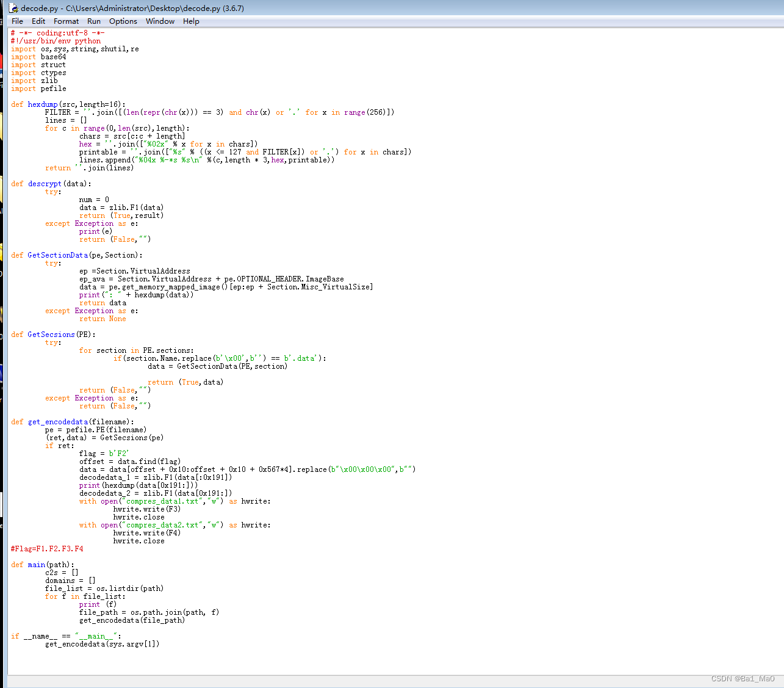Click '(ret,data) = GetSecsions(pe)' line
Viewport: 784px width, 688px height.
pyautogui.click(x=104, y=438)
